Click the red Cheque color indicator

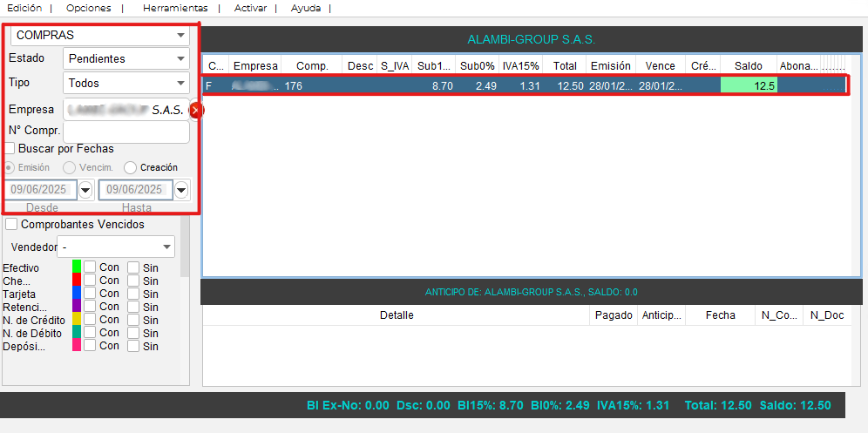77,281
